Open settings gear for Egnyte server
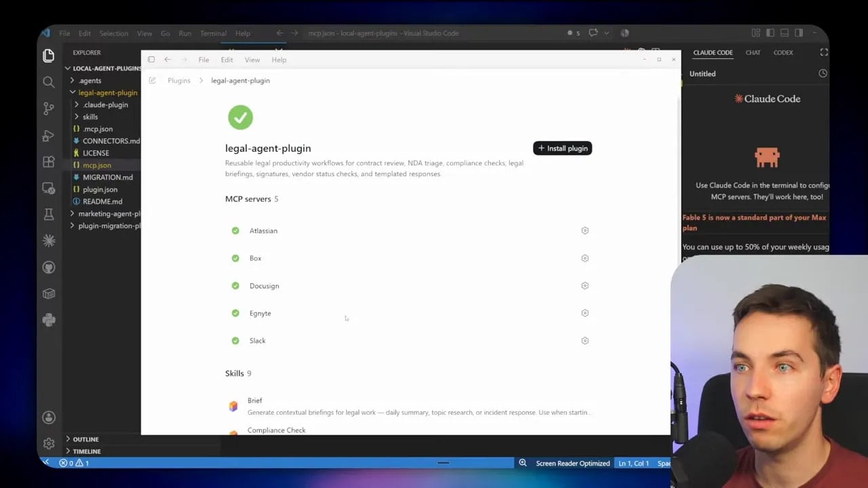 (585, 313)
